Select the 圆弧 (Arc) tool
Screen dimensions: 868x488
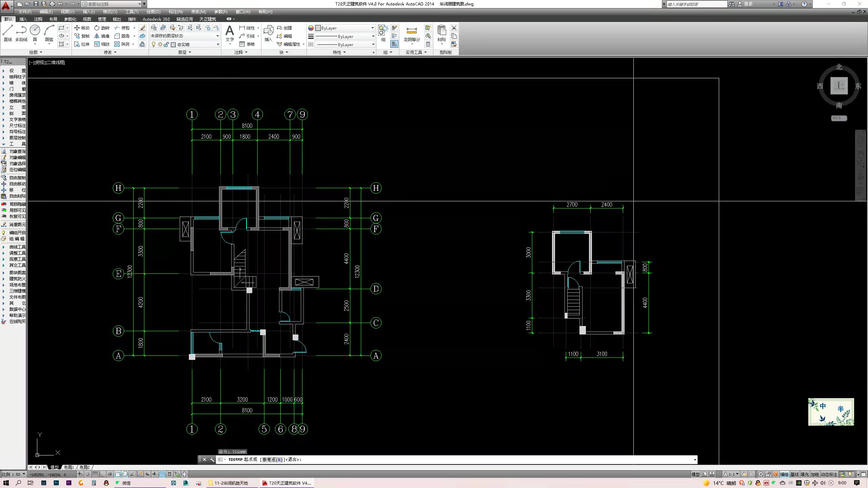[49, 33]
